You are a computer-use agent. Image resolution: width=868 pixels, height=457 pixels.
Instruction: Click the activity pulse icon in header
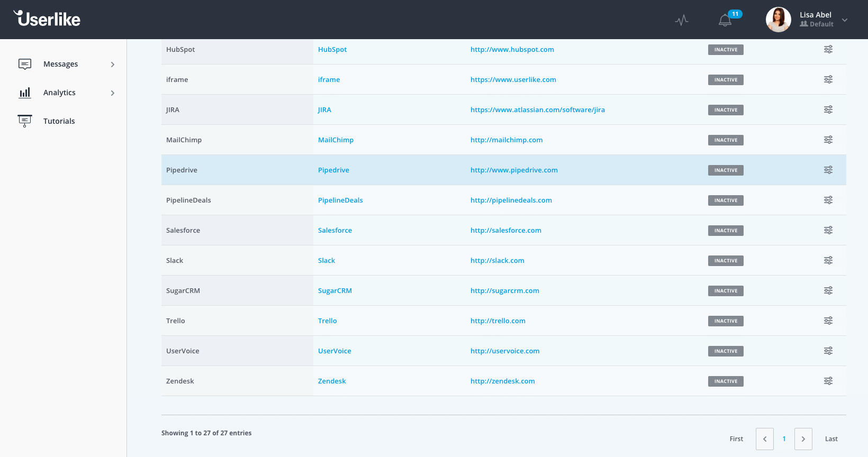coord(682,20)
